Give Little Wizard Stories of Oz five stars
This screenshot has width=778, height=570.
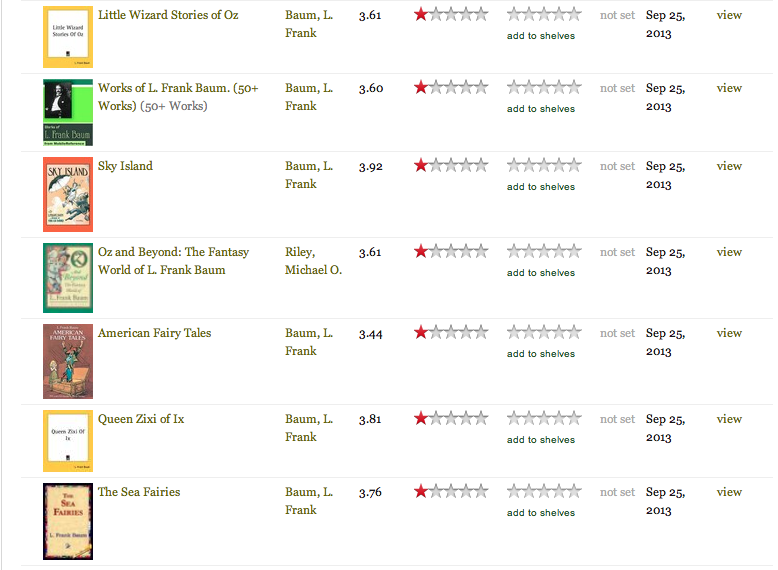(574, 14)
